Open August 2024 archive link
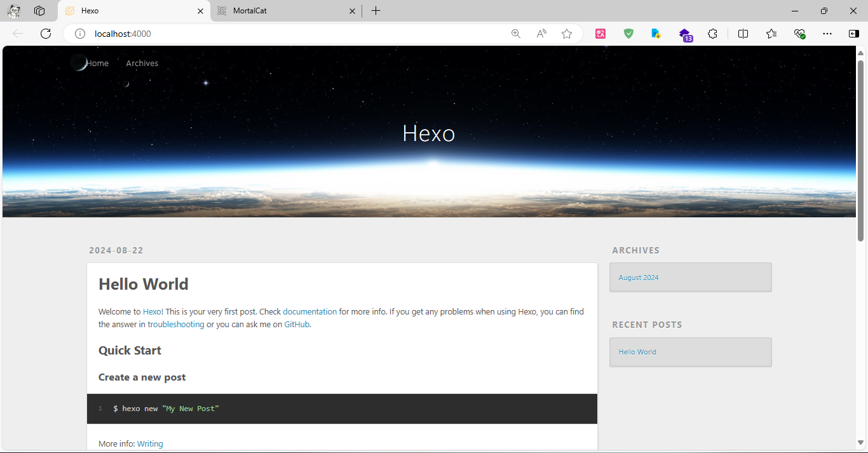 click(x=638, y=278)
